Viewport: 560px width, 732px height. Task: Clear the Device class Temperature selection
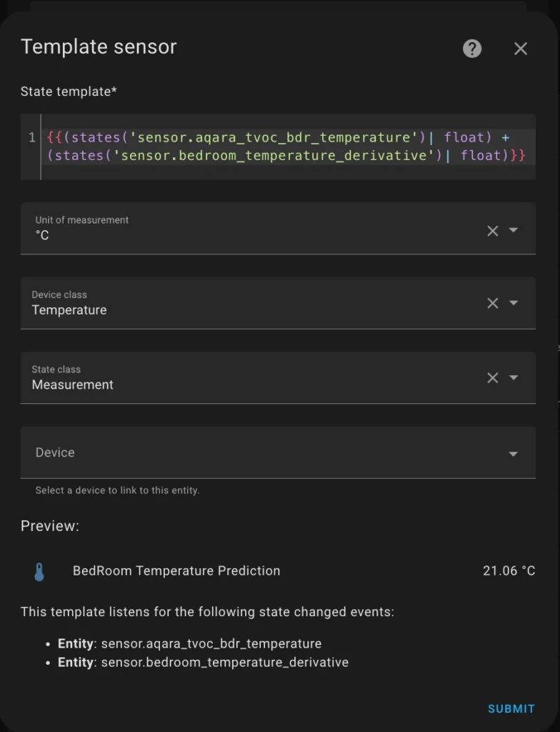pos(492,303)
